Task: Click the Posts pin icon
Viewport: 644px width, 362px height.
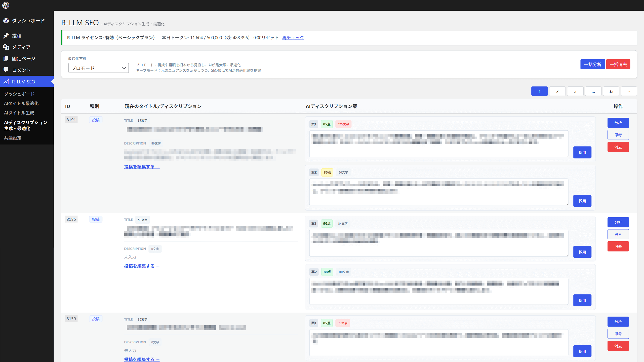Action: click(x=6, y=36)
